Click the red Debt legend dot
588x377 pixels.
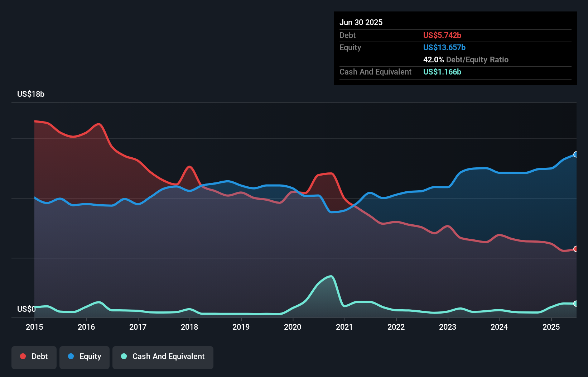pos(23,356)
